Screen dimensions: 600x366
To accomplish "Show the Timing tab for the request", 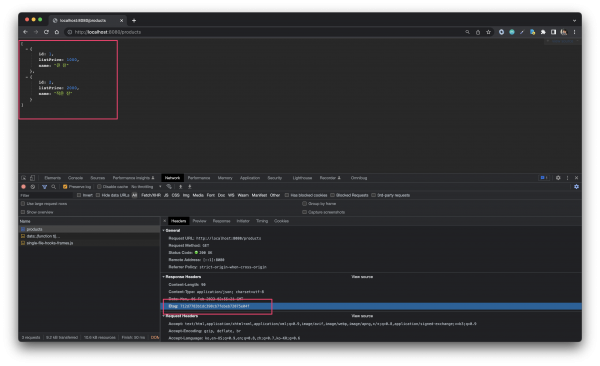I will click(x=262, y=221).
